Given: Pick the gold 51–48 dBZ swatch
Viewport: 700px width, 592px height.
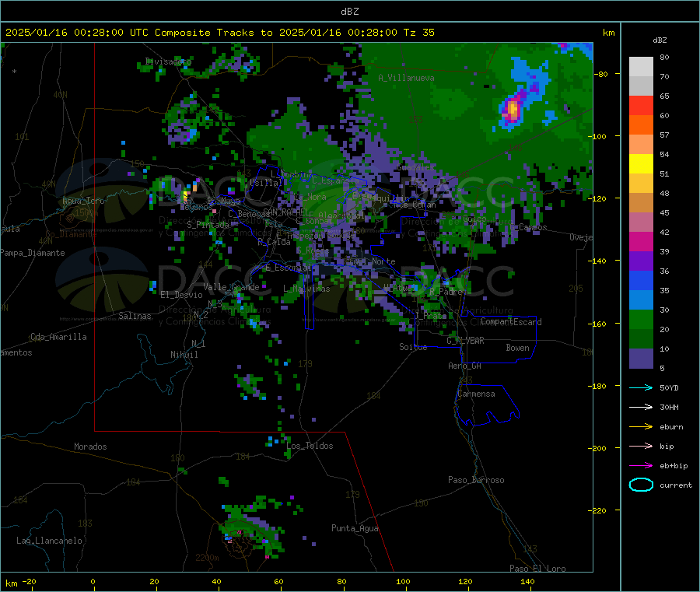Looking at the screenshot, I should tap(641, 184).
